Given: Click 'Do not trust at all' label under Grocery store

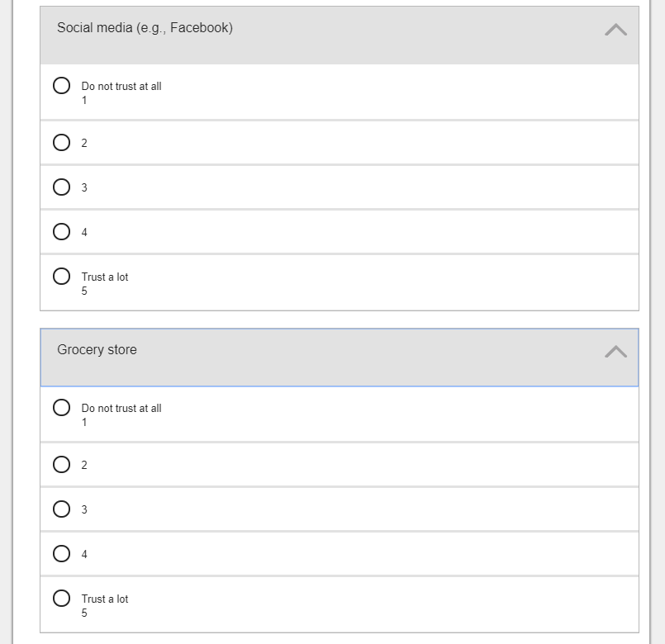Looking at the screenshot, I should coord(121,409).
